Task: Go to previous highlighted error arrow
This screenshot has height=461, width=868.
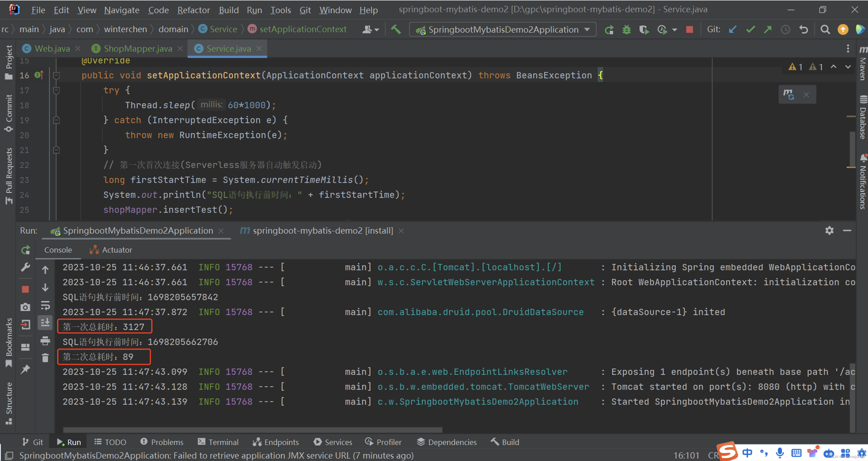Action: tap(833, 67)
